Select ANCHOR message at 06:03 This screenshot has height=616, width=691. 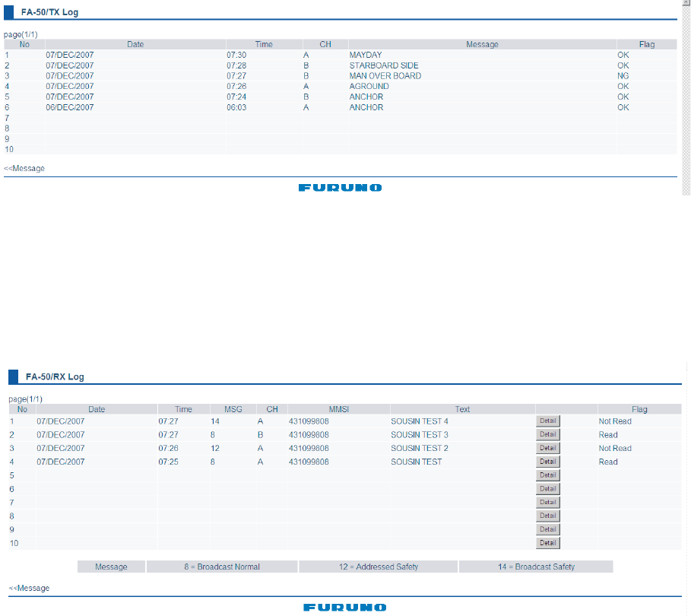coord(366,107)
